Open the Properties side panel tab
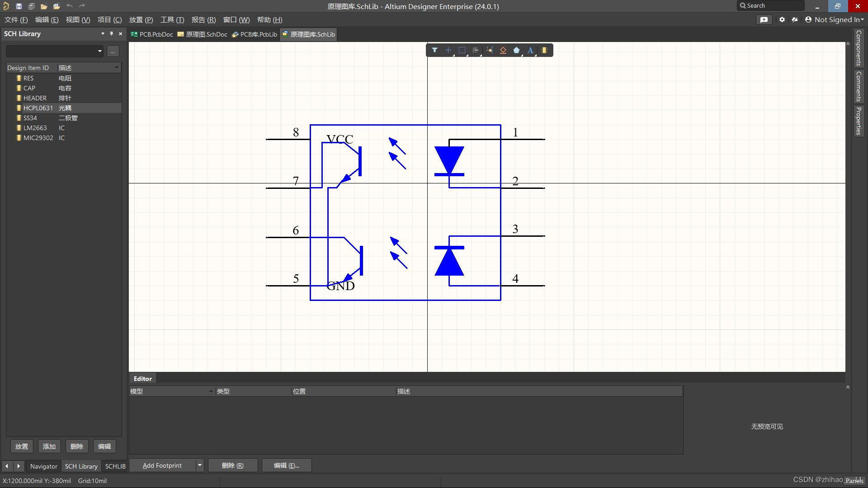Image resolution: width=868 pixels, height=488 pixels. point(859,121)
